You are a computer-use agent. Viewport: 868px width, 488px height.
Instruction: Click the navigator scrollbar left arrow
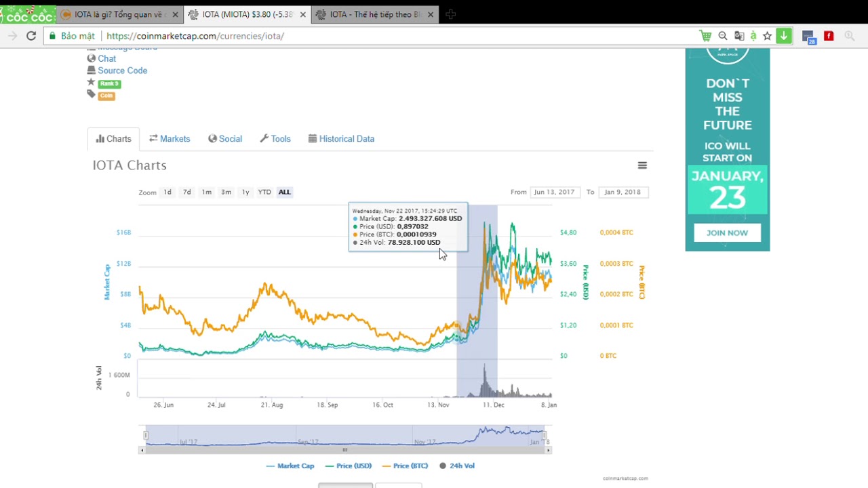[142, 450]
